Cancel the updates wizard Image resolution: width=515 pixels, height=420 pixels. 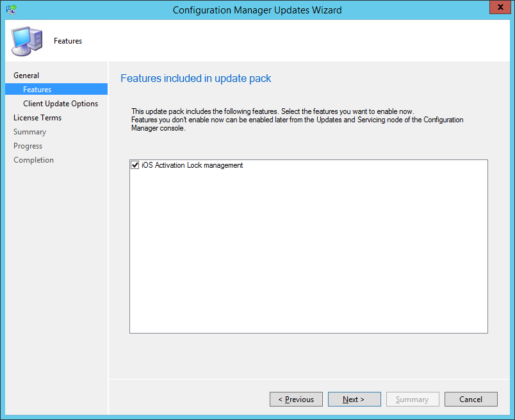click(x=471, y=400)
